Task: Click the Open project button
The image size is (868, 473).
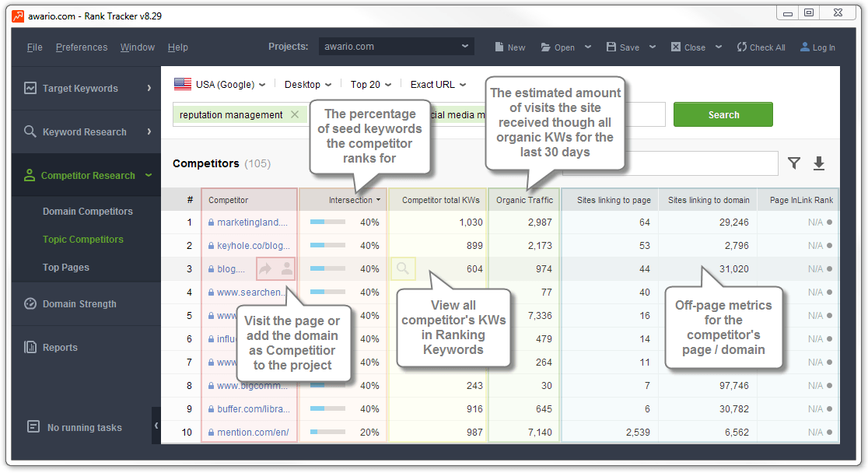Action: [x=558, y=47]
